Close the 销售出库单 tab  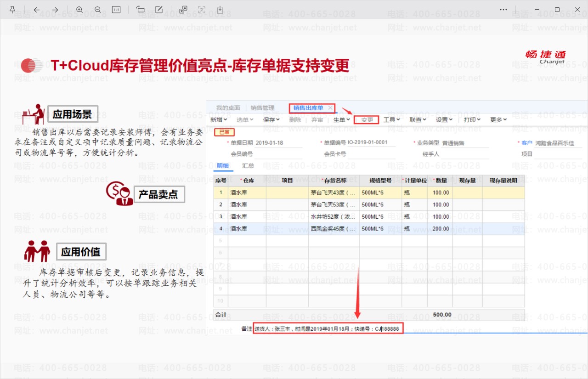330,108
